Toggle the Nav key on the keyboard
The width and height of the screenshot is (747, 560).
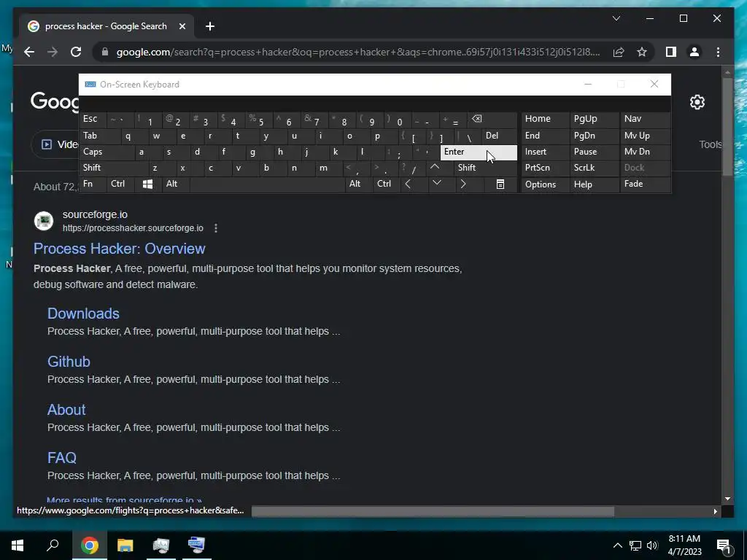(646, 120)
